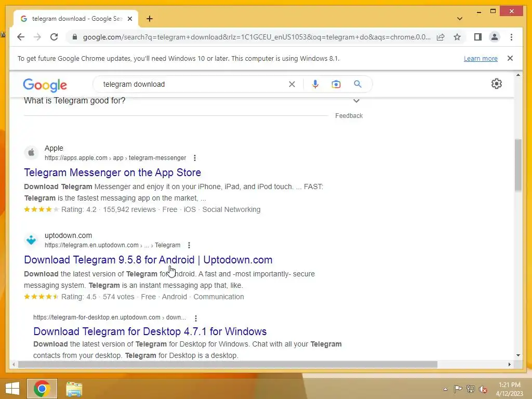This screenshot has height=399, width=532.
Task: Open the Learn more link
Action: (481, 58)
